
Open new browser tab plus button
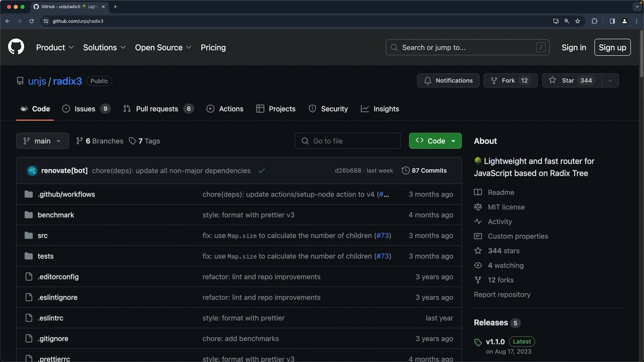click(x=115, y=7)
